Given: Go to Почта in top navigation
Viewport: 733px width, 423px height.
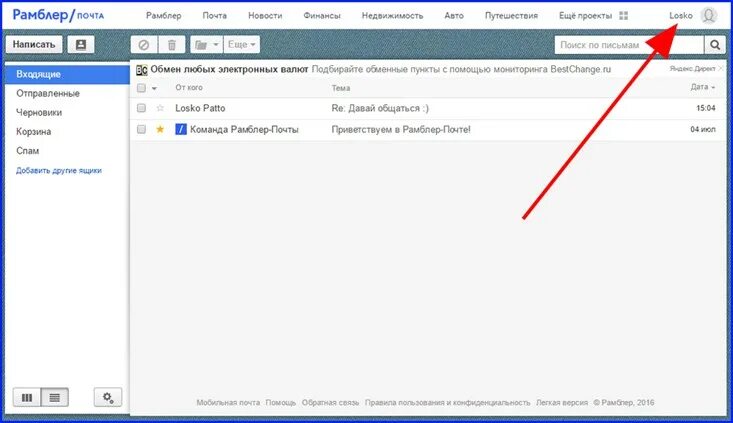Looking at the screenshot, I should tap(215, 15).
